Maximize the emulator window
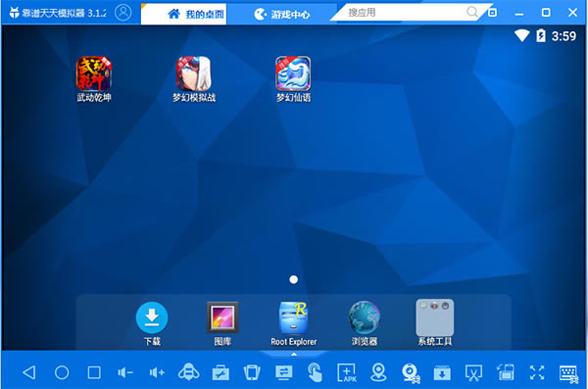The image size is (588, 389). point(546,13)
